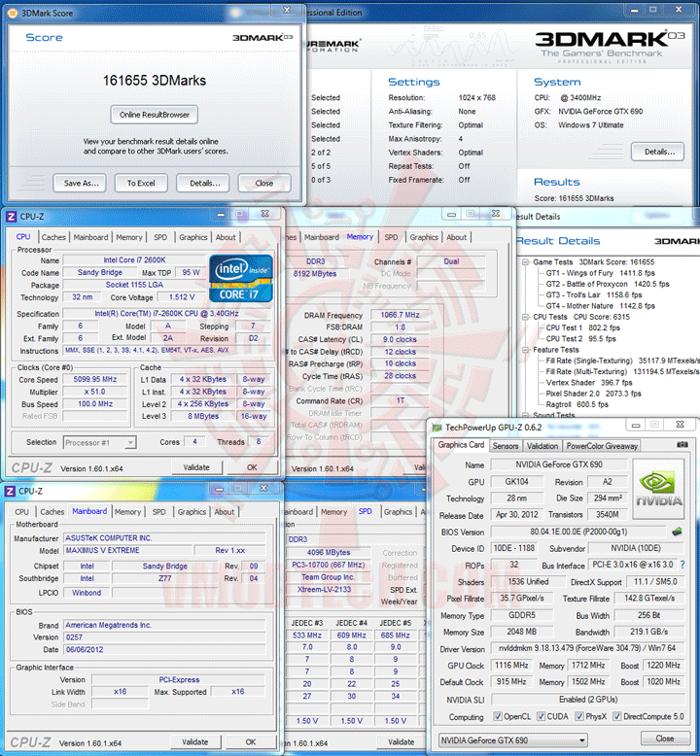
Task: Open PowerColor Giveaway tab in GPU-Z
Action: 602,446
